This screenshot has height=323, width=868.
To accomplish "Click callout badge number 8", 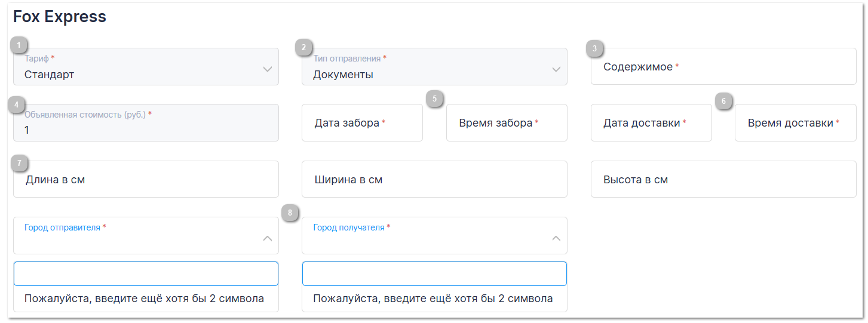I will click(x=290, y=213).
